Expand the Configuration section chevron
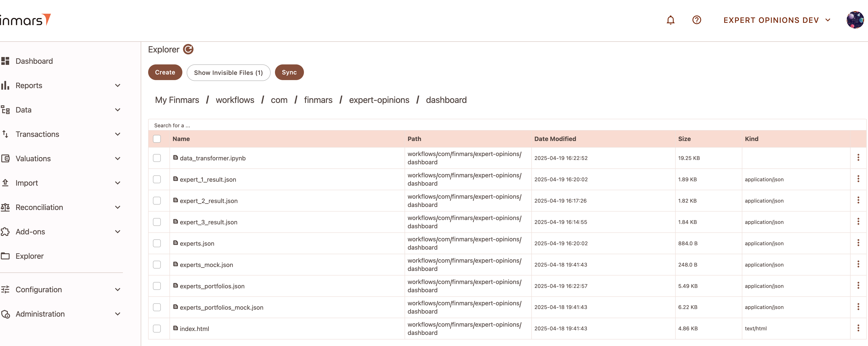 click(118, 289)
